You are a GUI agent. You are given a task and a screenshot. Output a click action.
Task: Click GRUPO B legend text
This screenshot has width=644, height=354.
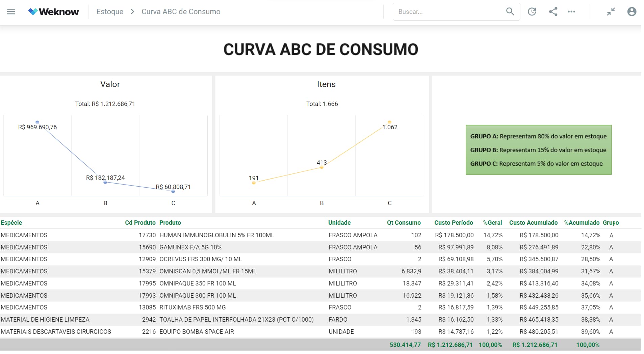coord(538,150)
